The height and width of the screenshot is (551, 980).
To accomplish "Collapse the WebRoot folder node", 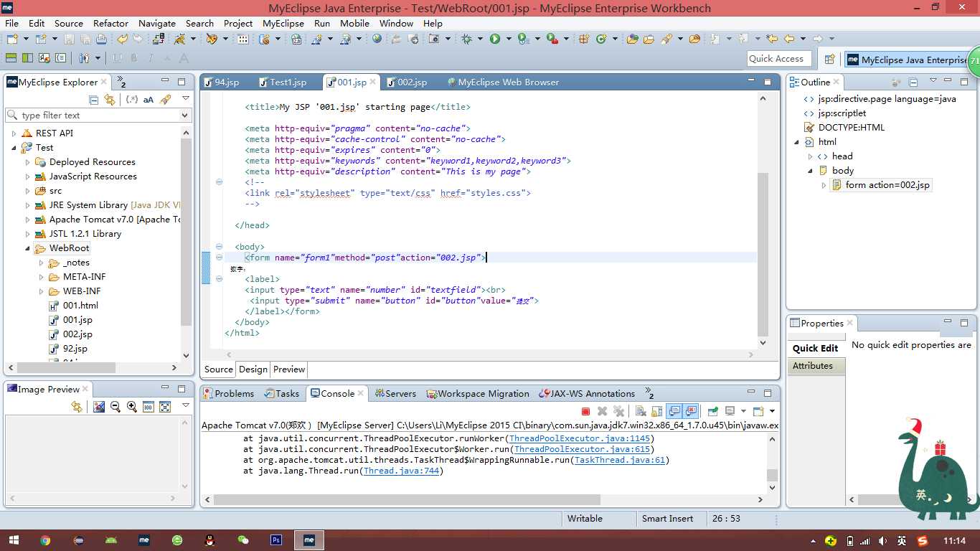I will (x=27, y=248).
